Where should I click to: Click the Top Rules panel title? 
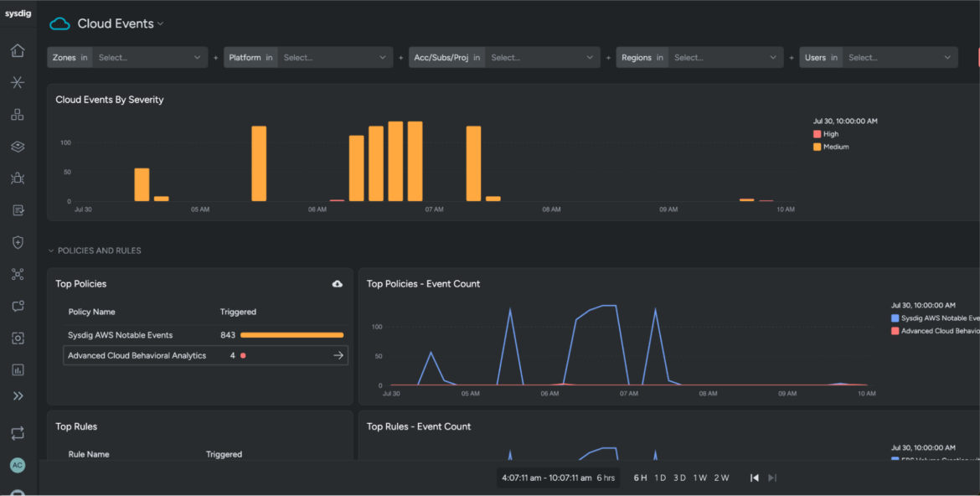[76, 426]
